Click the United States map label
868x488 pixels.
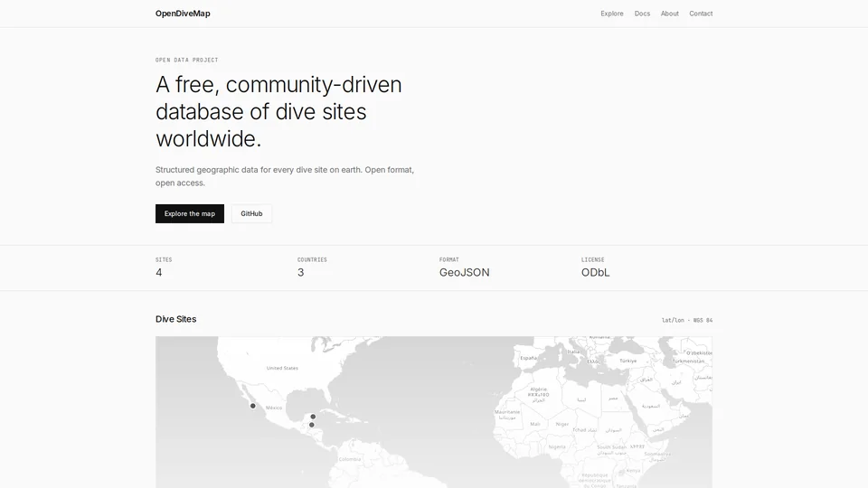(x=282, y=368)
